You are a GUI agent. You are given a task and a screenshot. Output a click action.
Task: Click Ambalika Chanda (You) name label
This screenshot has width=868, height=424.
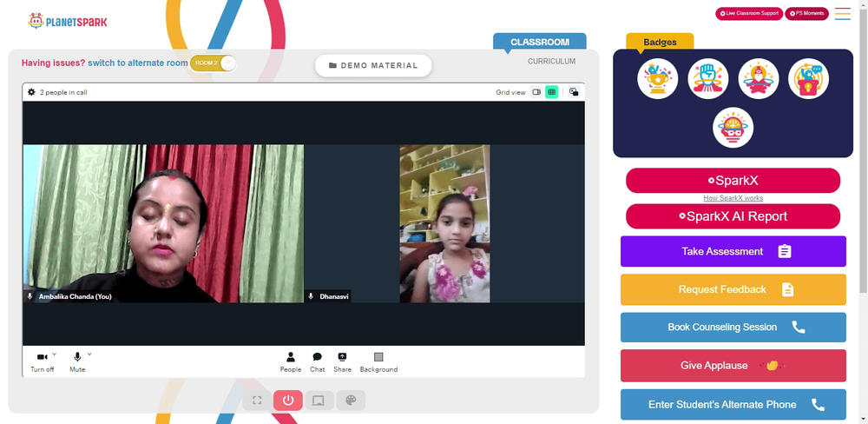click(76, 296)
